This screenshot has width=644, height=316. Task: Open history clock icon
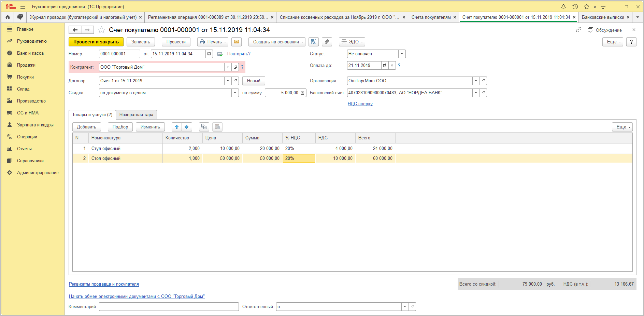pos(575,6)
